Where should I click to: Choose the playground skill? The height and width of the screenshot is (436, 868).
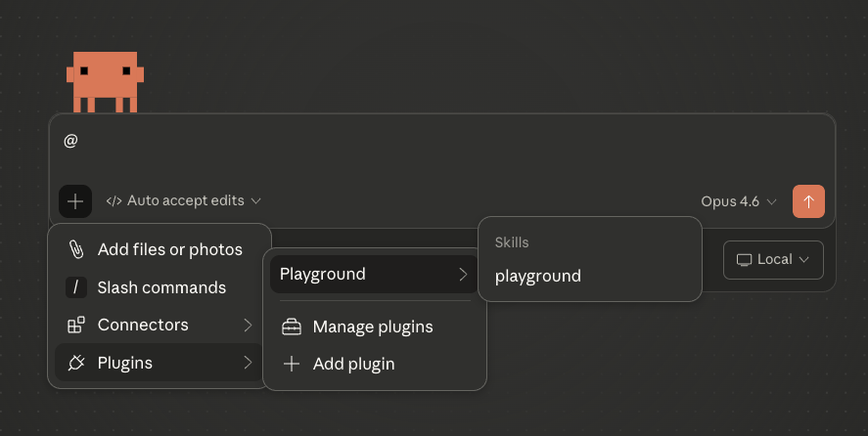click(538, 276)
